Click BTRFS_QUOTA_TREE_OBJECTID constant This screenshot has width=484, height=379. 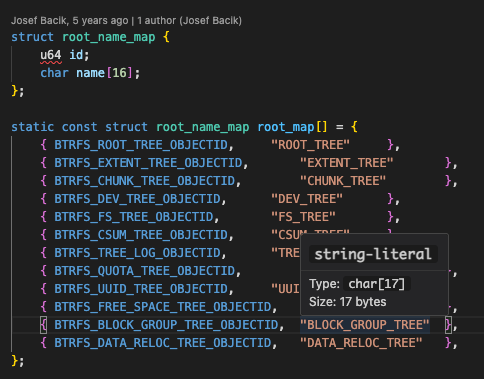coord(145,271)
